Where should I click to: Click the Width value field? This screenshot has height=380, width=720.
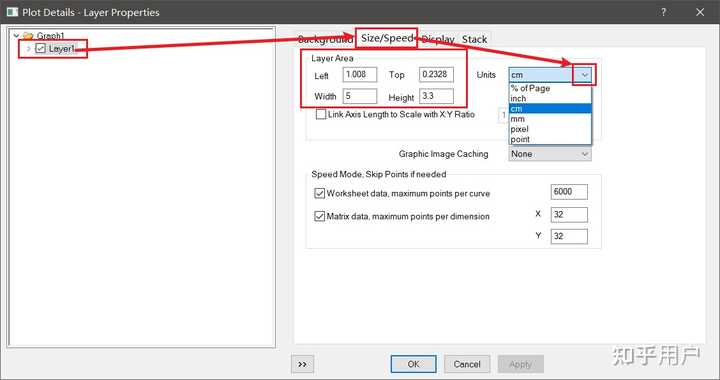[x=360, y=96]
